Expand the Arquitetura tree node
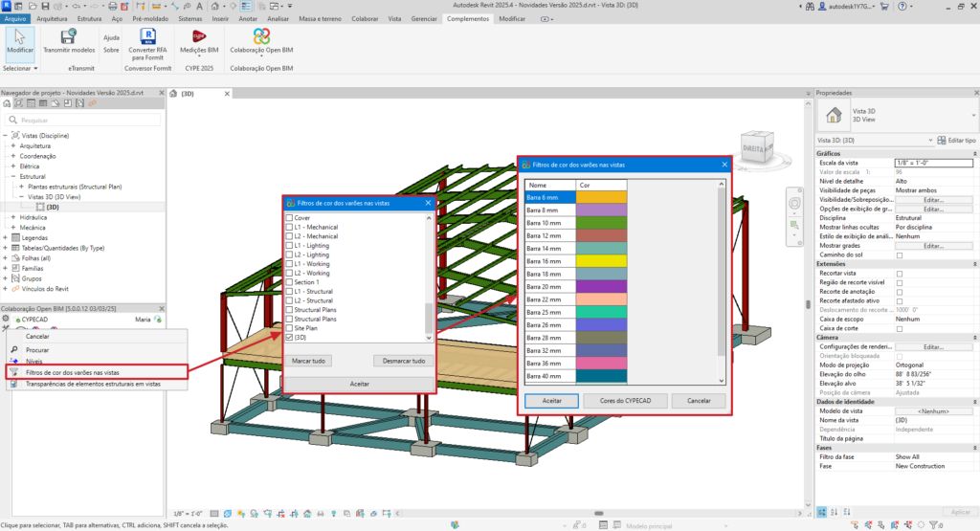The height and width of the screenshot is (531, 980). (x=13, y=145)
